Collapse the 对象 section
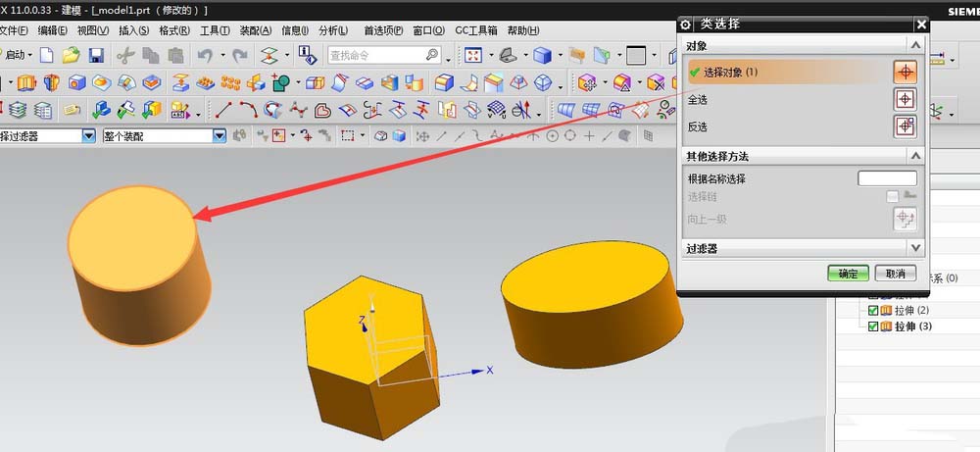Image resolution: width=980 pixels, height=452 pixels. click(915, 45)
